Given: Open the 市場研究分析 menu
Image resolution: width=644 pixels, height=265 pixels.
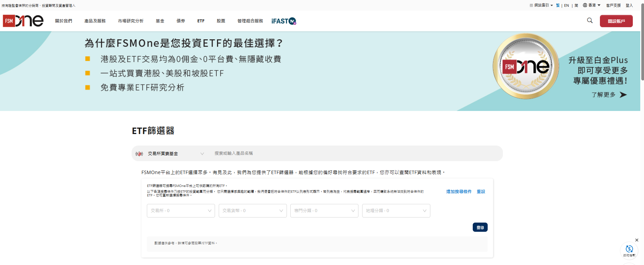Looking at the screenshot, I should point(131,21).
